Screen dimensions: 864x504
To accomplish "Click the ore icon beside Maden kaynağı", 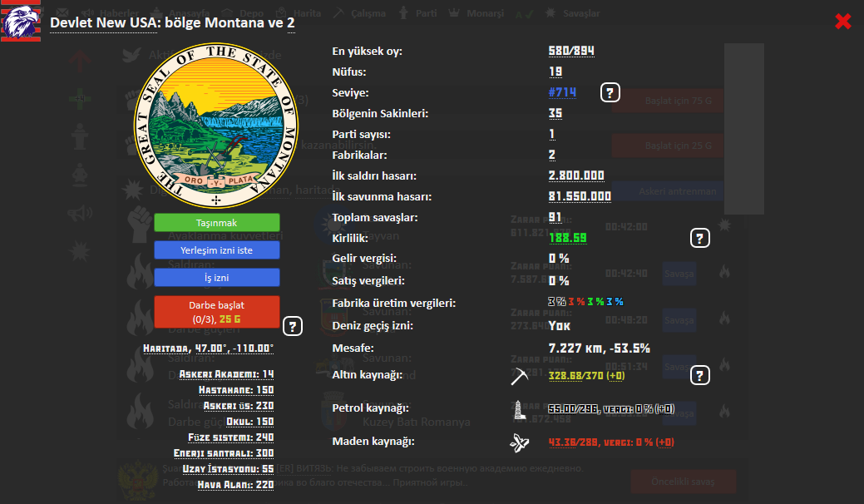I will 520,442.
